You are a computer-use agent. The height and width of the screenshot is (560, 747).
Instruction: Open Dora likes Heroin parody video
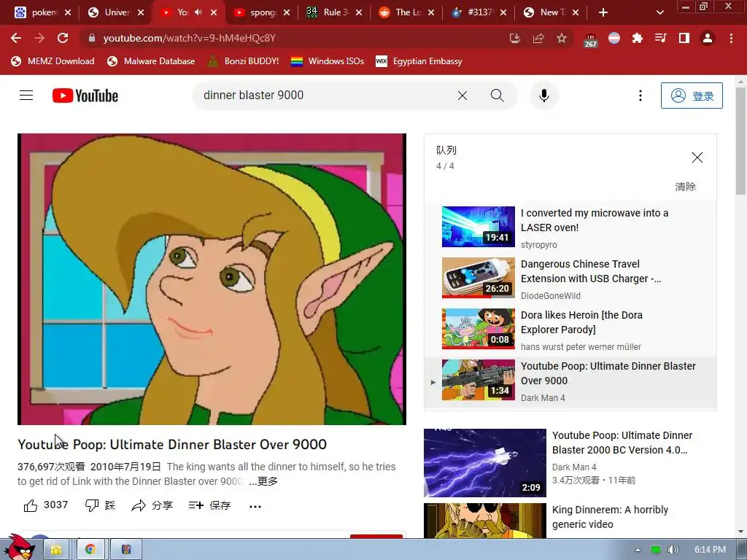point(570,329)
